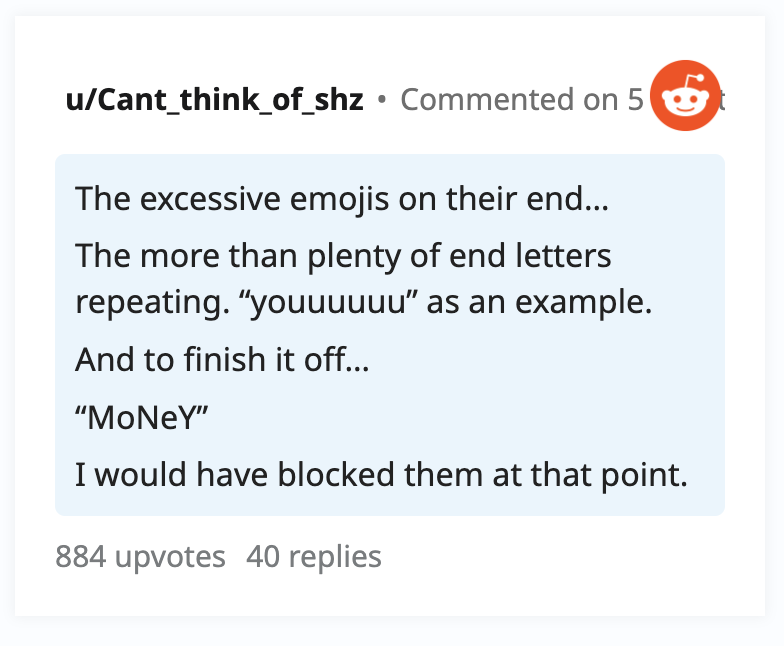Click the phrase "as an example."

point(540,302)
